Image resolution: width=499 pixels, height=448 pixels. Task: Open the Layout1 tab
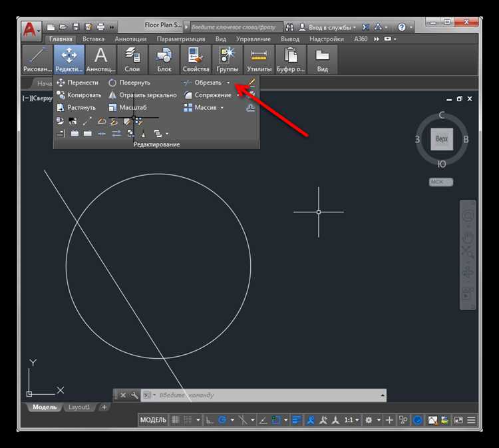coord(80,407)
